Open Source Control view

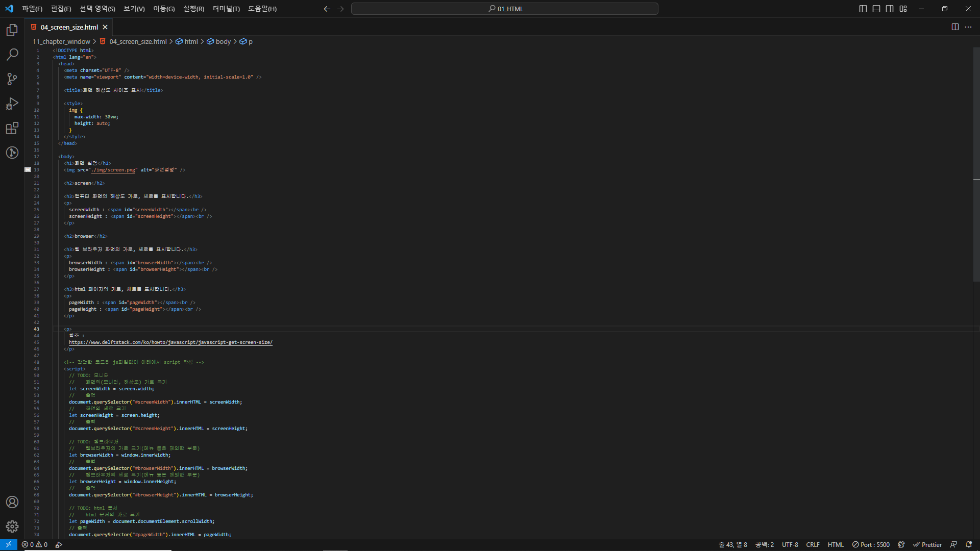coord(12,79)
